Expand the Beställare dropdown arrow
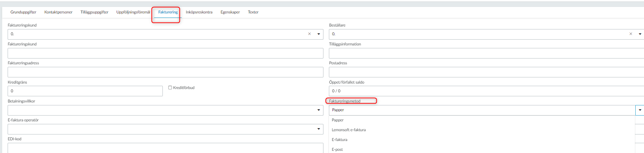 pos(640,34)
